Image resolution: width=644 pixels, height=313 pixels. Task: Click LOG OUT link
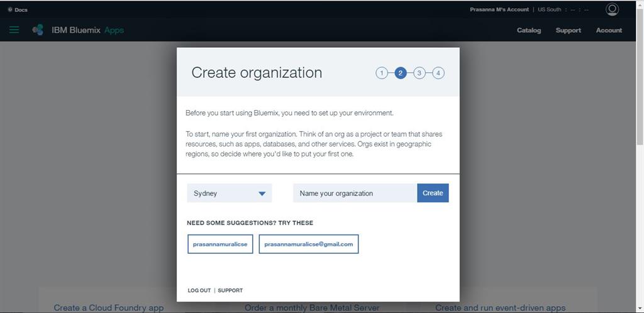[x=199, y=290]
